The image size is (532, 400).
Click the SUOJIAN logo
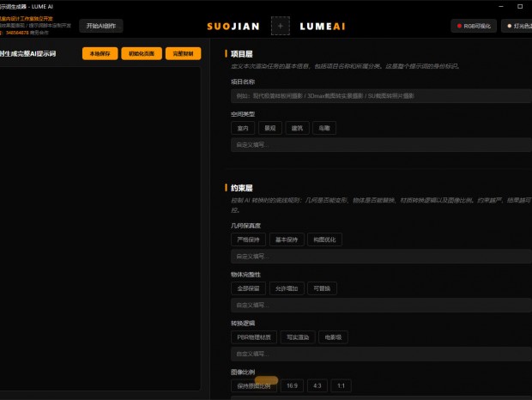click(x=233, y=27)
